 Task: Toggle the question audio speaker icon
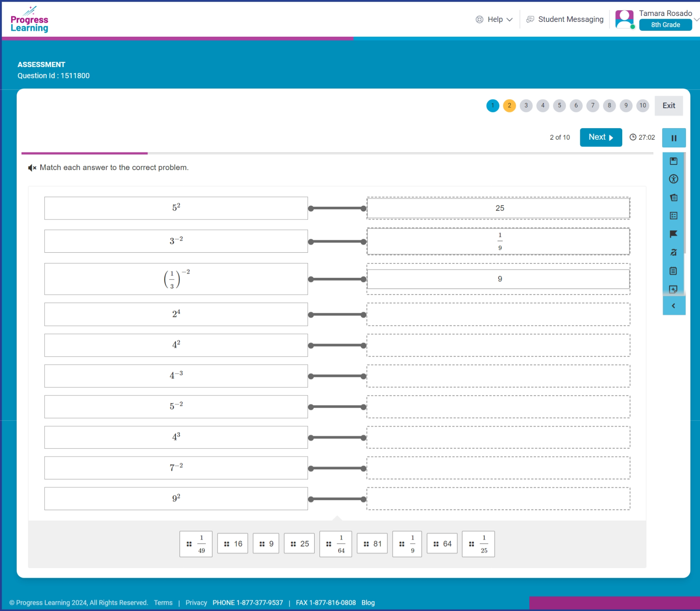point(32,168)
